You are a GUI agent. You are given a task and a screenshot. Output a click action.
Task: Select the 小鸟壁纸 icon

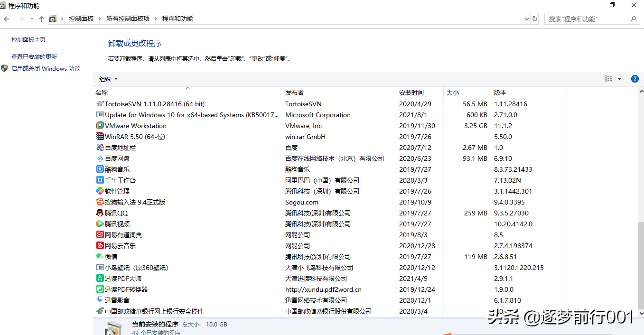coord(100,268)
